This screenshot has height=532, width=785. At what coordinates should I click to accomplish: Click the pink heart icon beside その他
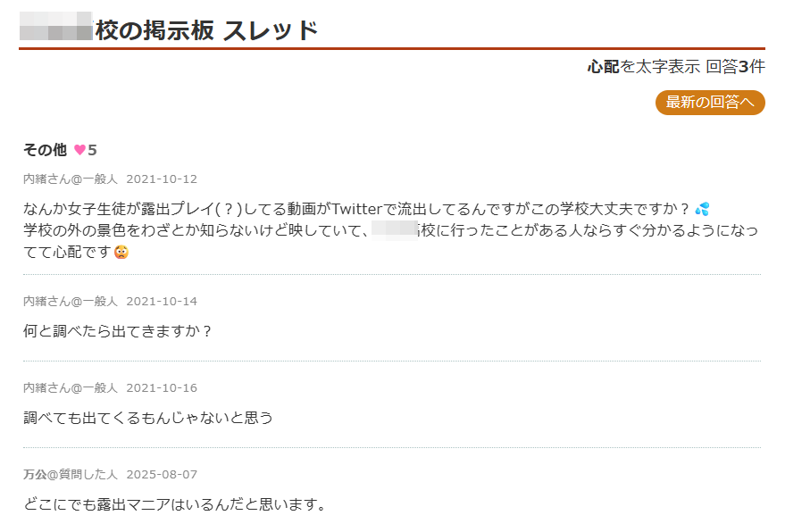[79, 150]
